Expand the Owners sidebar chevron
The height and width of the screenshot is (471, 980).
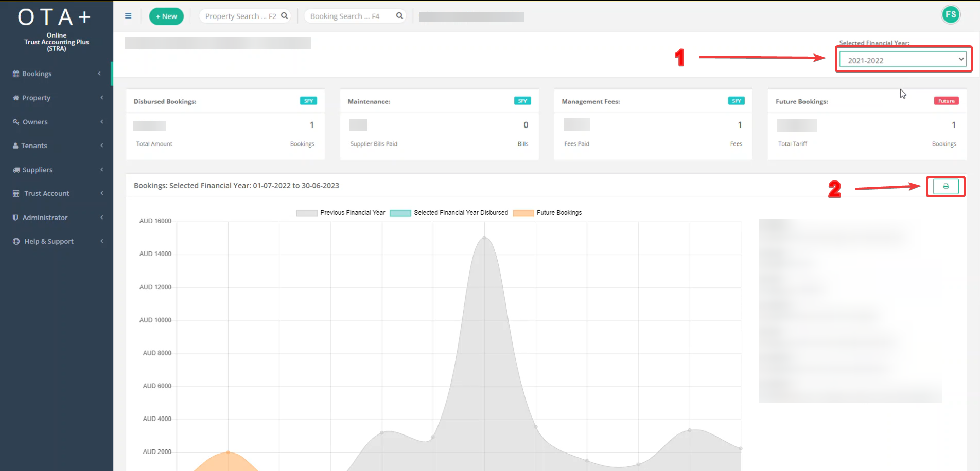coord(102,122)
